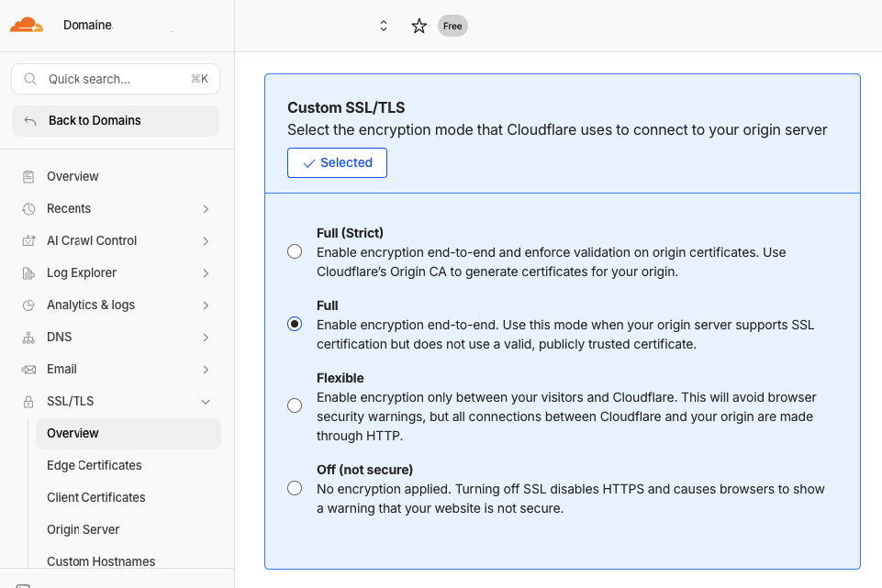Click the SSL/TLS padlock icon
The height and width of the screenshot is (588, 882).
coord(28,402)
